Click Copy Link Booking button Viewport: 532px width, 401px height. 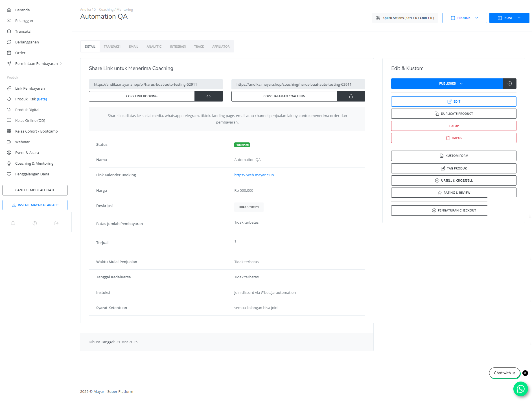point(142,96)
